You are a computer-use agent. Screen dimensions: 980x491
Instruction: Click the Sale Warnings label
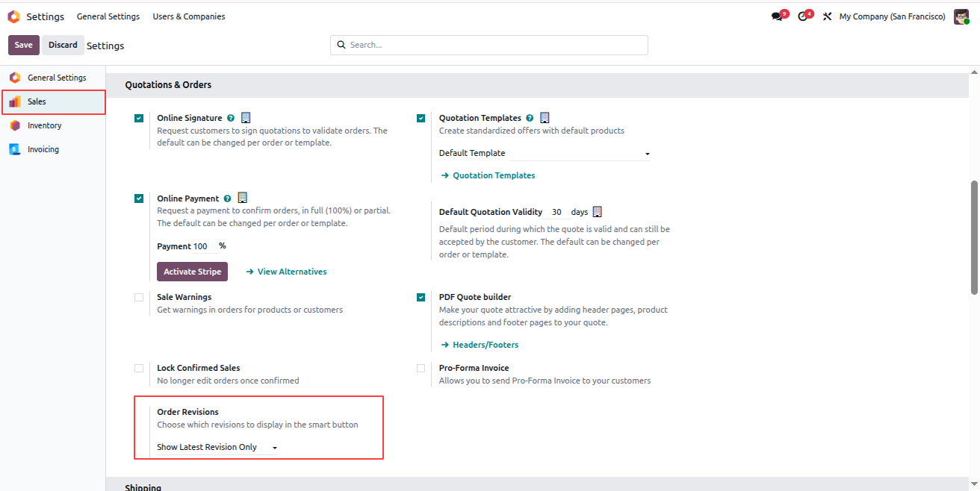point(184,297)
